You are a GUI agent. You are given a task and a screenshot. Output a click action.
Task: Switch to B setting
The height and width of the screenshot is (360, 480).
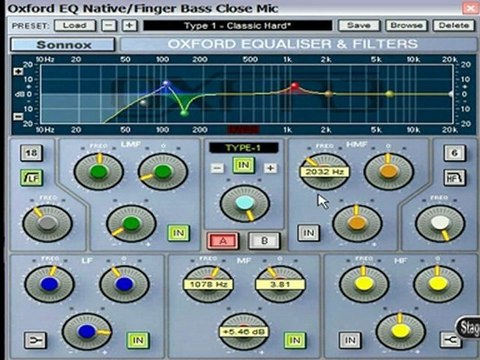pos(264,241)
